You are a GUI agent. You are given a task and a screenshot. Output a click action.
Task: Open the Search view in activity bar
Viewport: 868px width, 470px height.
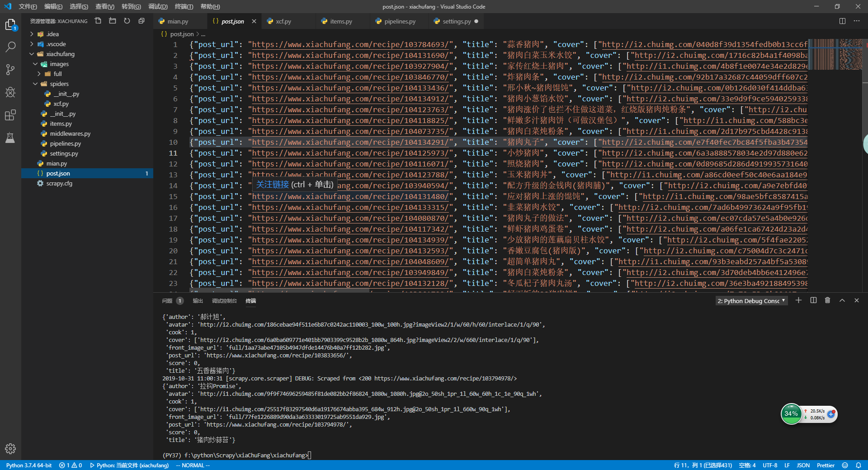pos(10,47)
